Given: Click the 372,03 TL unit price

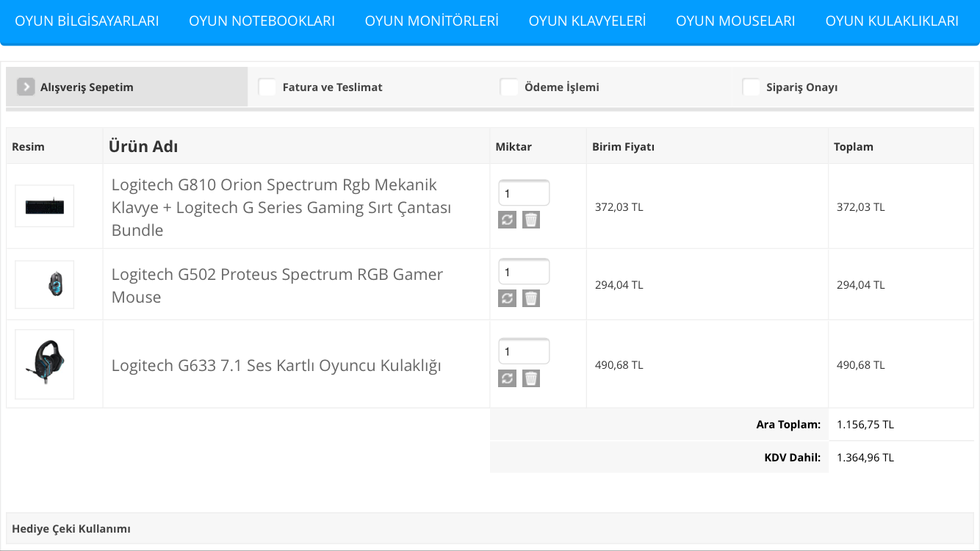Looking at the screenshot, I should (x=619, y=207).
